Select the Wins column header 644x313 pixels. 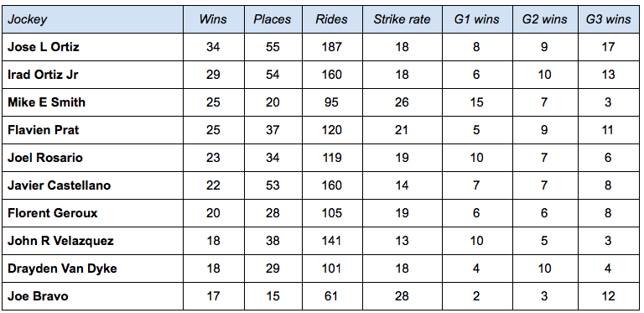tap(214, 19)
